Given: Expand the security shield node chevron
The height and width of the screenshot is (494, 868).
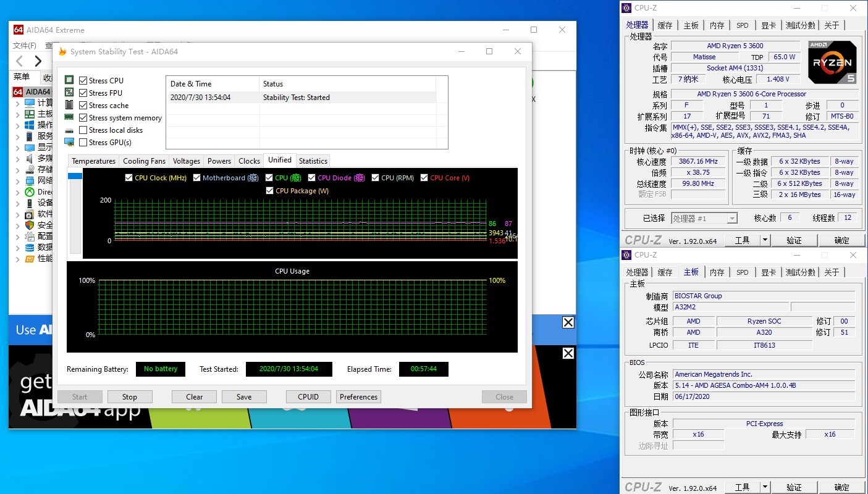Looking at the screenshot, I should [17, 225].
